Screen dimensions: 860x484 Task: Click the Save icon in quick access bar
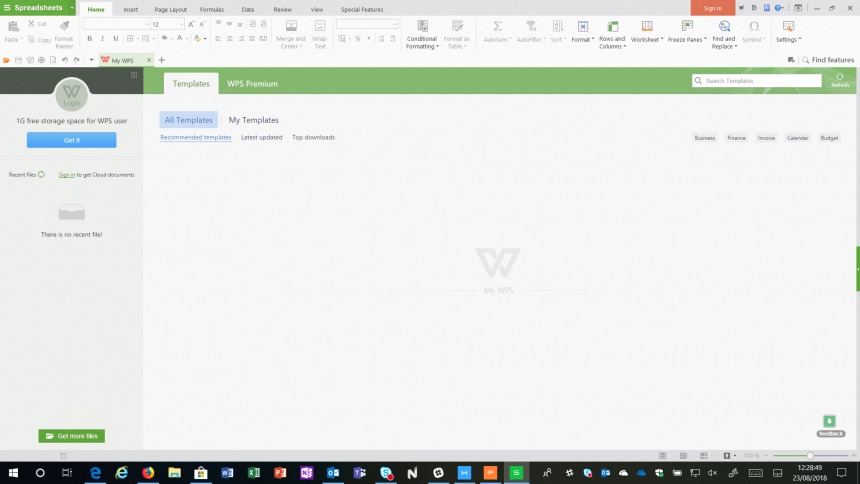[18, 60]
